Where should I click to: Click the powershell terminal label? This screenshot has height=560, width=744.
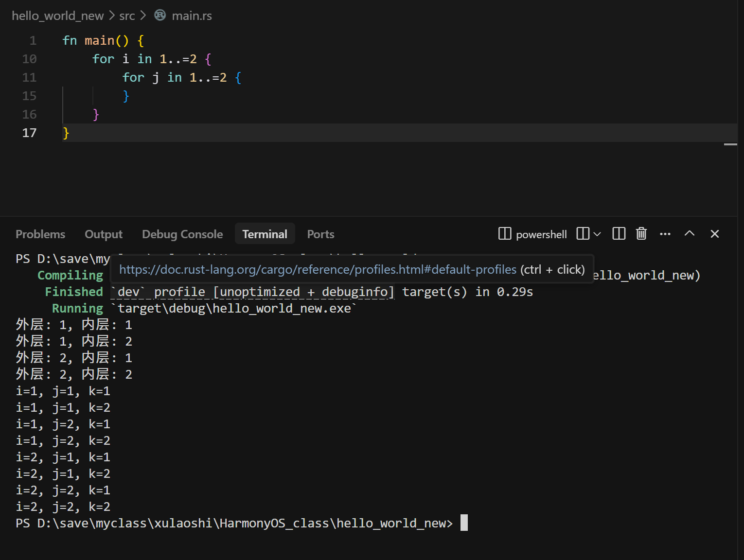pyautogui.click(x=541, y=234)
